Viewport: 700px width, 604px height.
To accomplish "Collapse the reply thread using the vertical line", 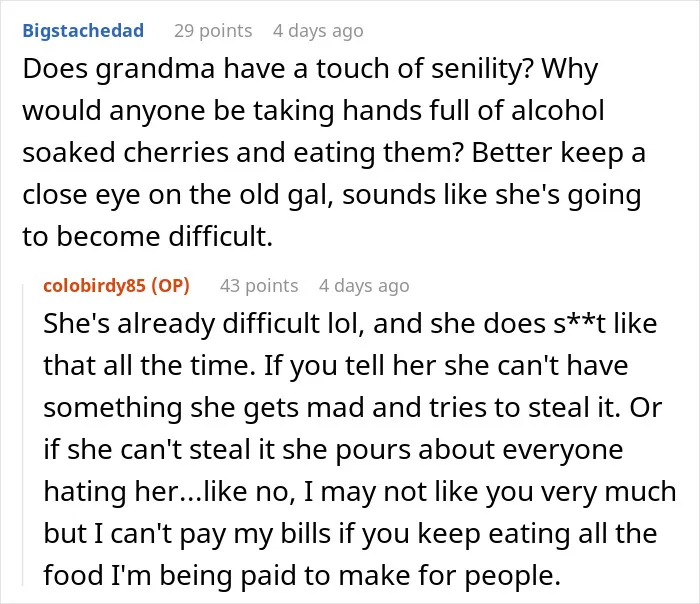I will 23,434.
